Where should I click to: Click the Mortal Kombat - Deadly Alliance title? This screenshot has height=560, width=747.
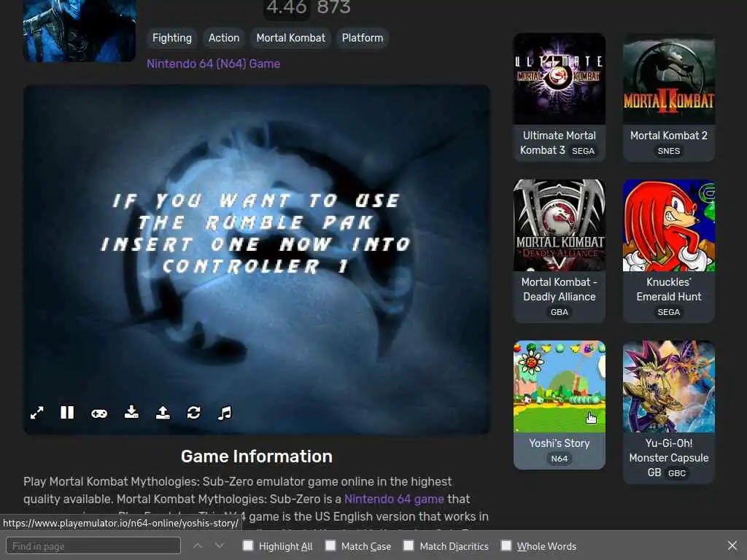pyautogui.click(x=560, y=289)
